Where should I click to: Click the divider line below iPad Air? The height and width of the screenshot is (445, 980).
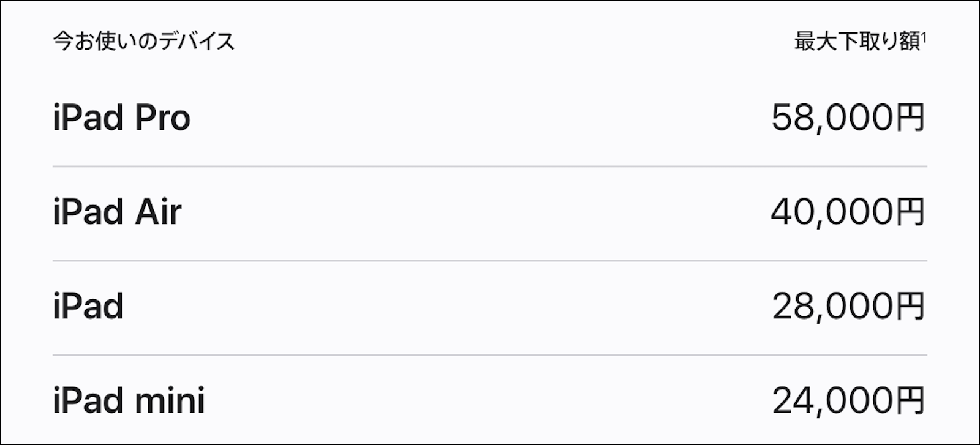[x=490, y=260]
